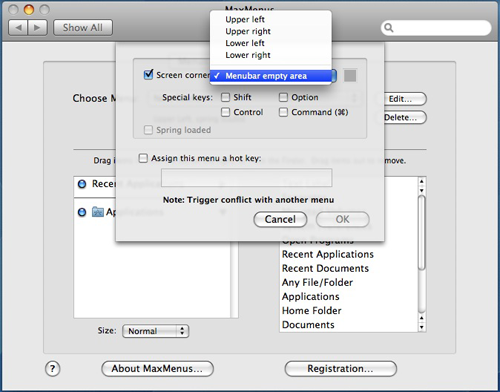This screenshot has width=500, height=392.
Task: Click the gray square swatch beside the popup
Action: point(350,76)
